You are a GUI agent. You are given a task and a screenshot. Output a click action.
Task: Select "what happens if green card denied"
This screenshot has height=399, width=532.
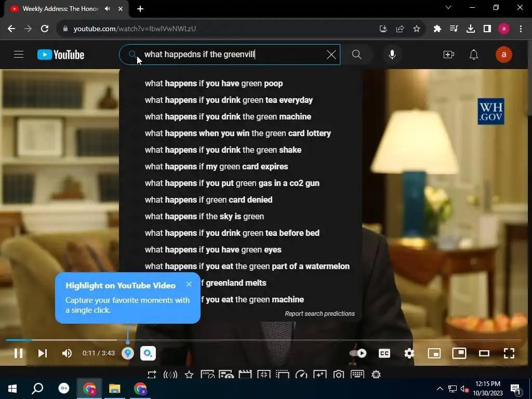pos(241,200)
